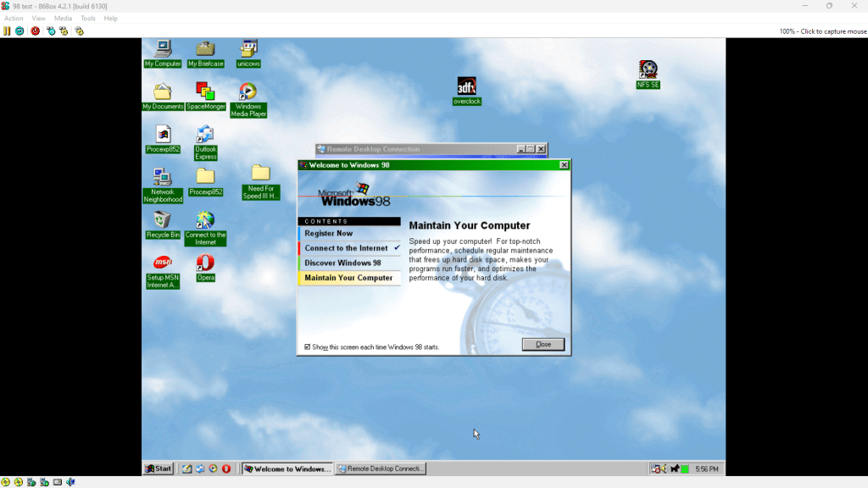Image resolution: width=868 pixels, height=488 pixels.
Task: Select 'Register Now' in the contents list
Action: click(329, 233)
